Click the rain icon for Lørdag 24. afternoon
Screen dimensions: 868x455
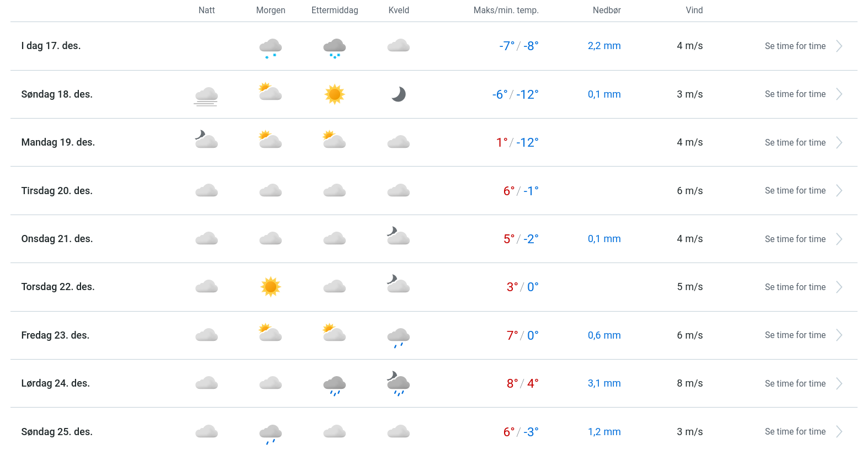(335, 385)
